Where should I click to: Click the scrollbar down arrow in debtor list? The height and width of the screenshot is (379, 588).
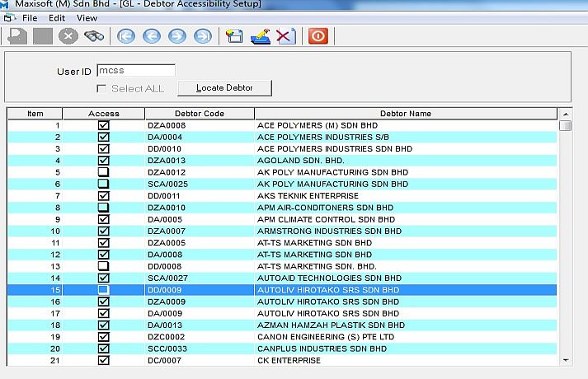click(565, 360)
